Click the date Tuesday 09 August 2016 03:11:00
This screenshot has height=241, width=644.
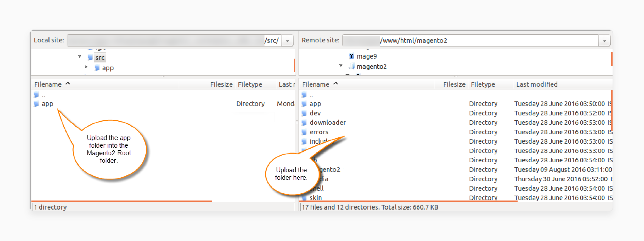[563, 170]
